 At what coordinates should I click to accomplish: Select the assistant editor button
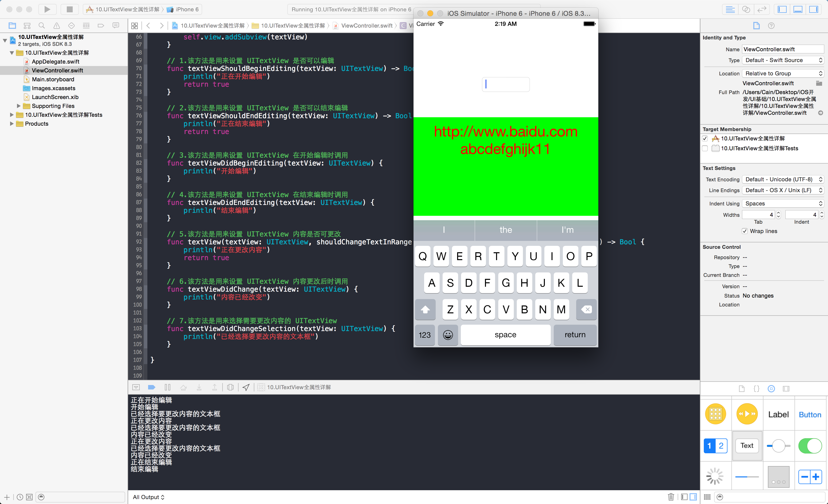746,9
